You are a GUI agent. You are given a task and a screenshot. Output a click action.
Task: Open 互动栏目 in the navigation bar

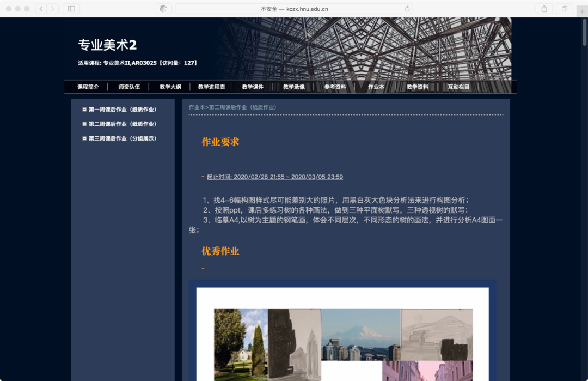458,87
